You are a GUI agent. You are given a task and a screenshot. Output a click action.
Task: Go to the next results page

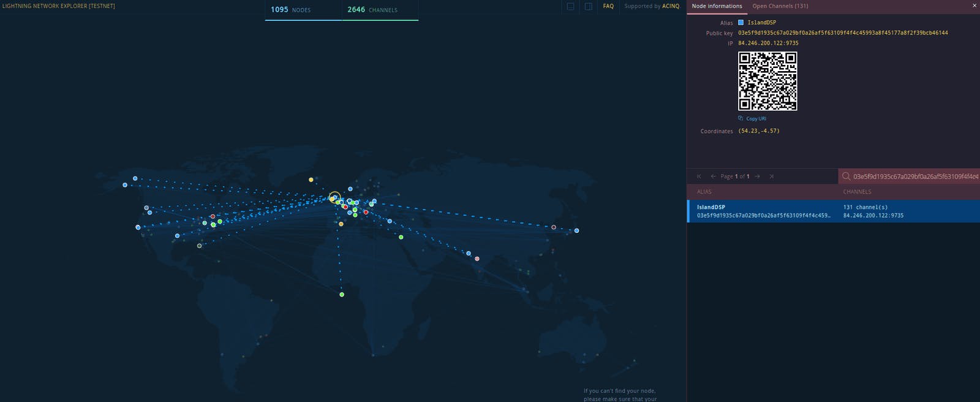[x=757, y=176]
